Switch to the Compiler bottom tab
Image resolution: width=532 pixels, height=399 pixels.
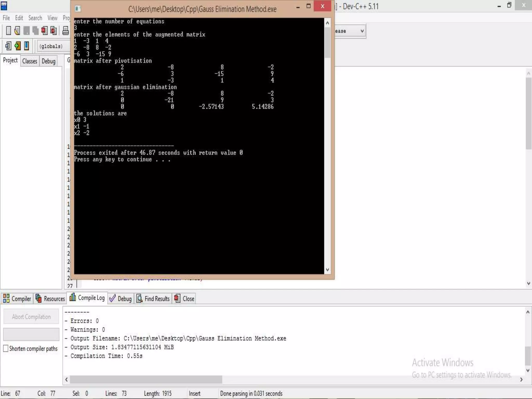(17, 299)
